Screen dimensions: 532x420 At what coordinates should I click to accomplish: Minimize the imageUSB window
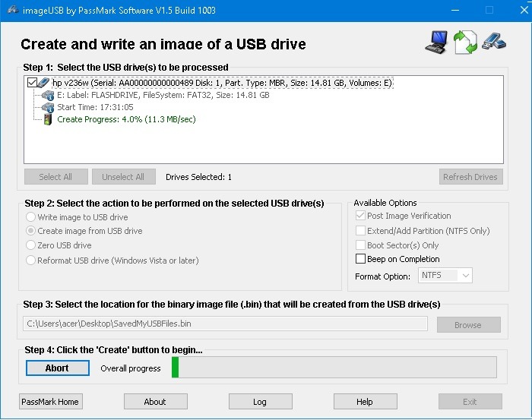pyautogui.click(x=455, y=10)
